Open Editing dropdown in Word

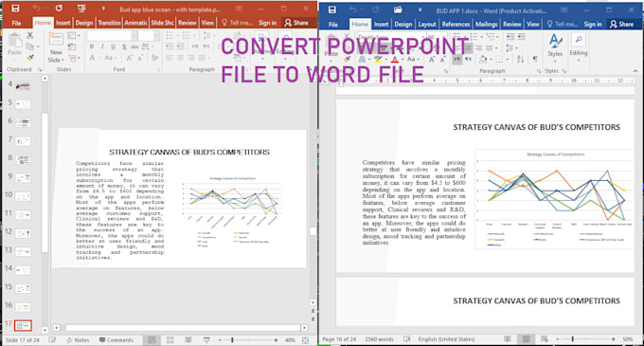pyautogui.click(x=579, y=48)
